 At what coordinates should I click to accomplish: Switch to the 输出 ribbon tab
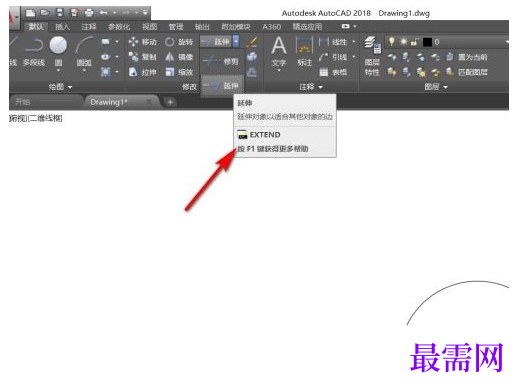pyautogui.click(x=202, y=27)
